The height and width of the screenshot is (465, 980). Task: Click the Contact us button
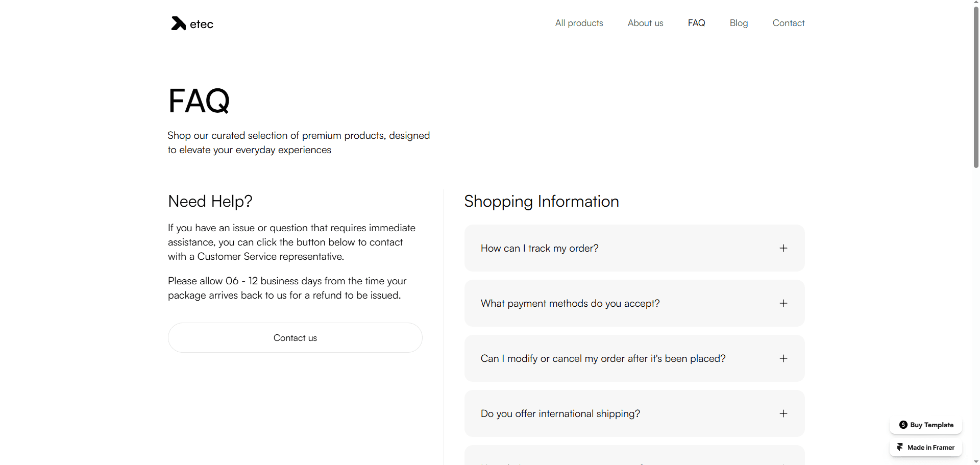click(x=295, y=337)
